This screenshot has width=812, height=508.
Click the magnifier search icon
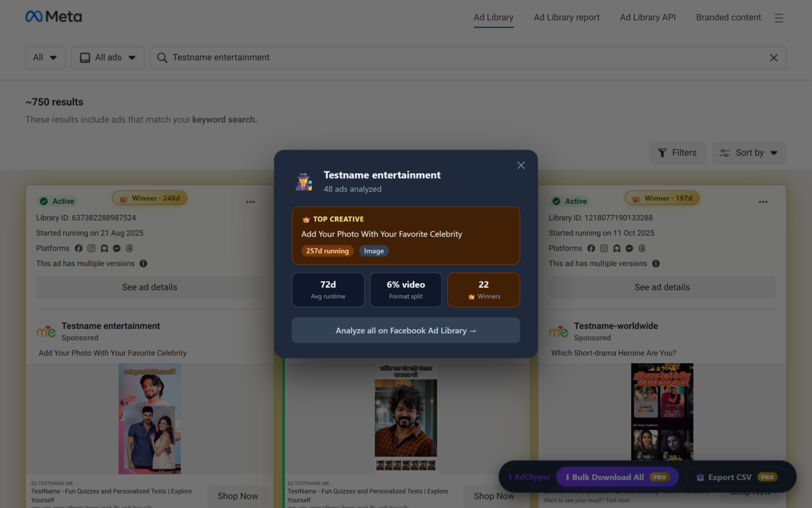pyautogui.click(x=162, y=58)
